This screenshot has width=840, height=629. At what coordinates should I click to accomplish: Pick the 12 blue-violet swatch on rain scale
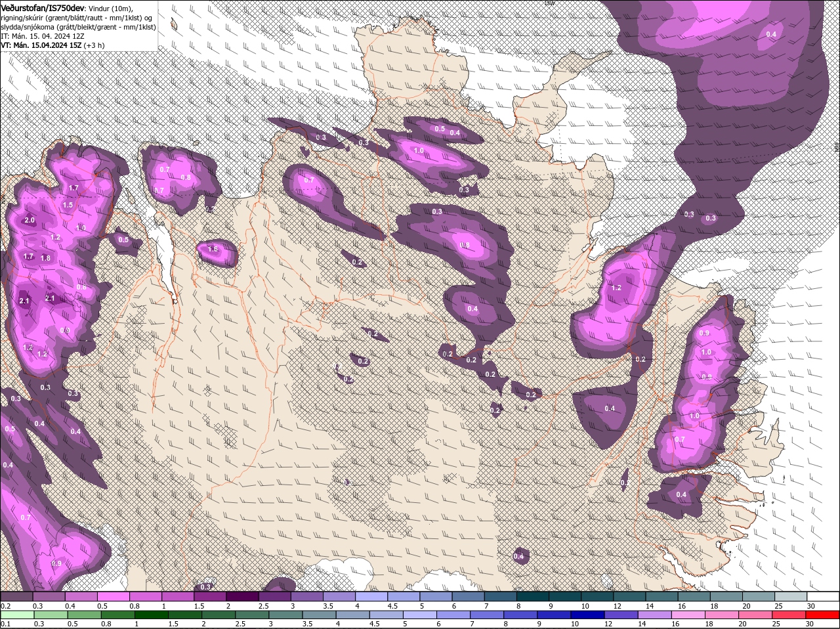point(621,615)
